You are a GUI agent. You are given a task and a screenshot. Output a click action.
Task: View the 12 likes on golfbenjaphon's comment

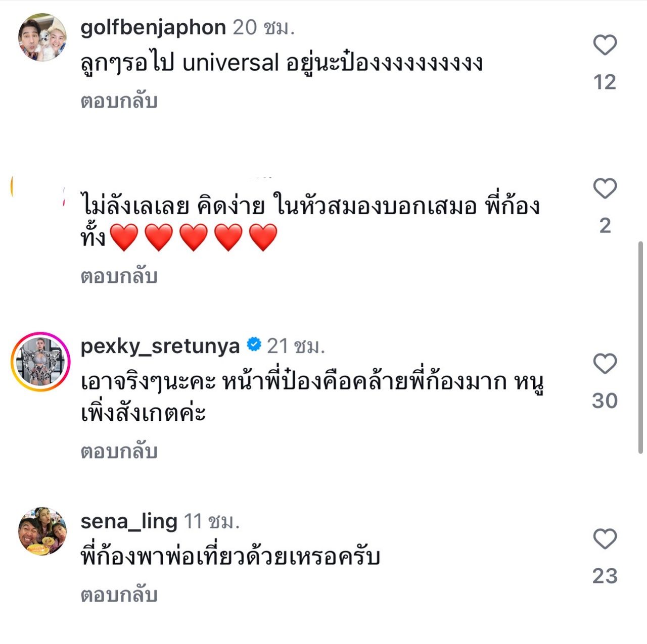coord(605,82)
